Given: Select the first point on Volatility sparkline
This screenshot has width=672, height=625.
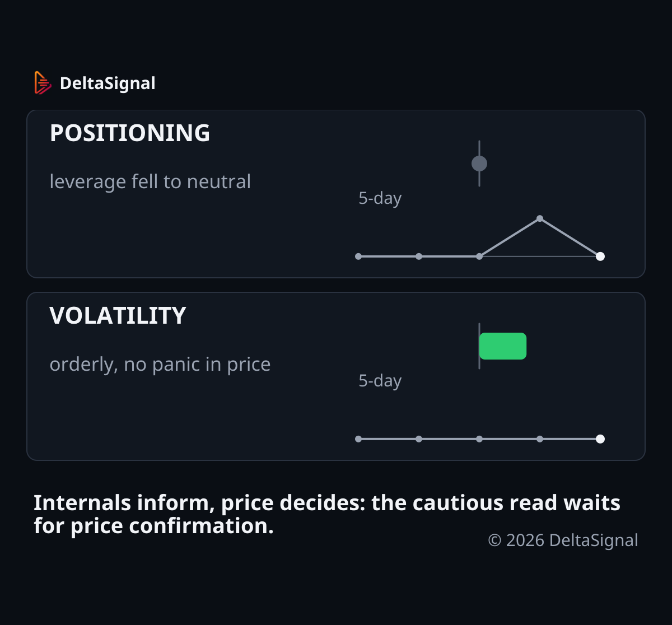Looking at the screenshot, I should (358, 439).
